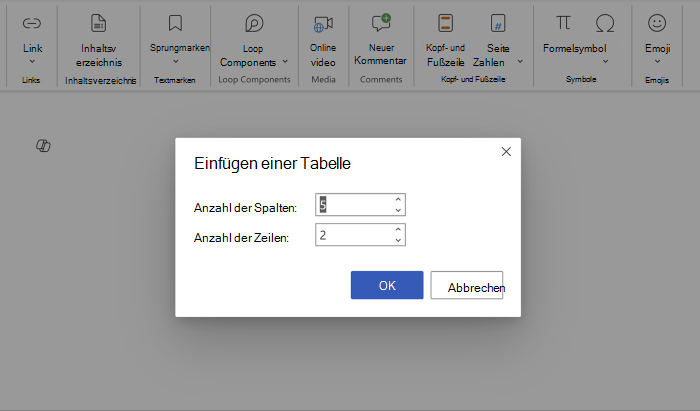
Task: Click the Symbole group label
Action: (x=581, y=79)
